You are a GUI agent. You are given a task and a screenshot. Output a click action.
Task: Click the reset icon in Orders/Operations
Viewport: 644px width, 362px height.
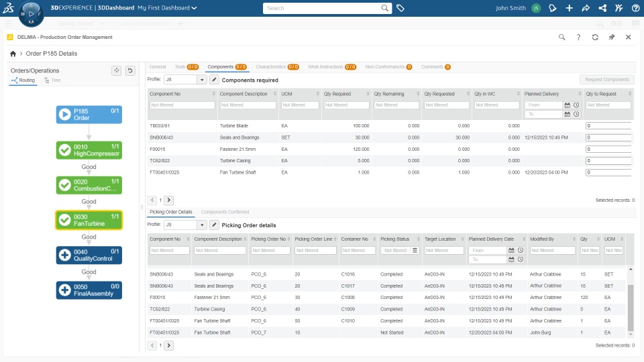(x=130, y=70)
